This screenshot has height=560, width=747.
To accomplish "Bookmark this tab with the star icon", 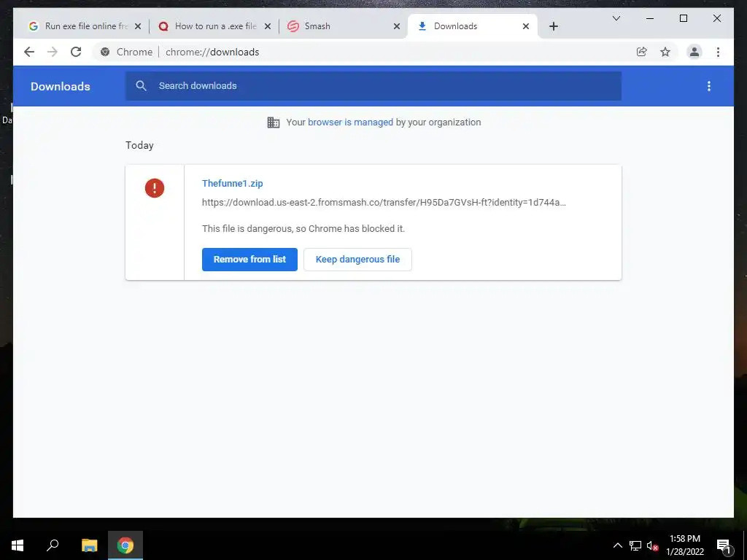I will coord(665,52).
